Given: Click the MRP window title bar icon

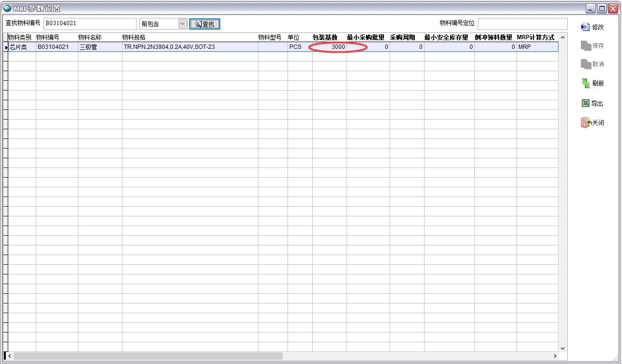Looking at the screenshot, I should [7, 8].
